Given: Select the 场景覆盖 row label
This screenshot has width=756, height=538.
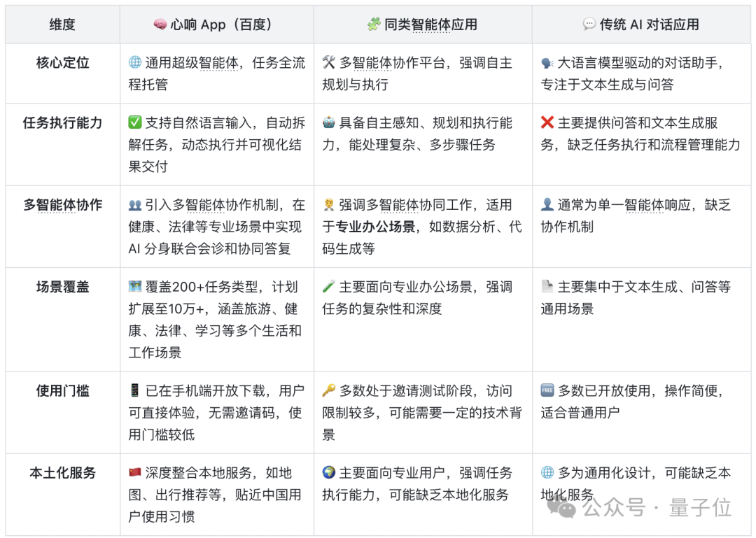Looking at the screenshot, I should pyautogui.click(x=63, y=287).
